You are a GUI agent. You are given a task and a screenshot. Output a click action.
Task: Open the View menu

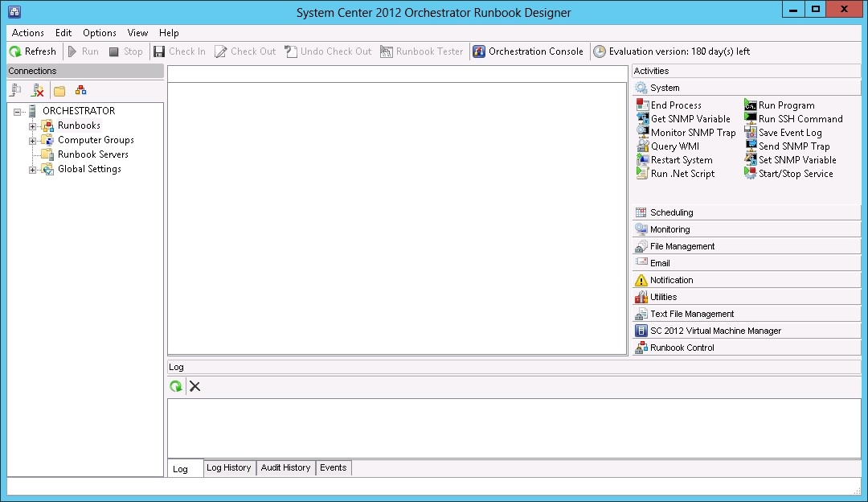(138, 33)
